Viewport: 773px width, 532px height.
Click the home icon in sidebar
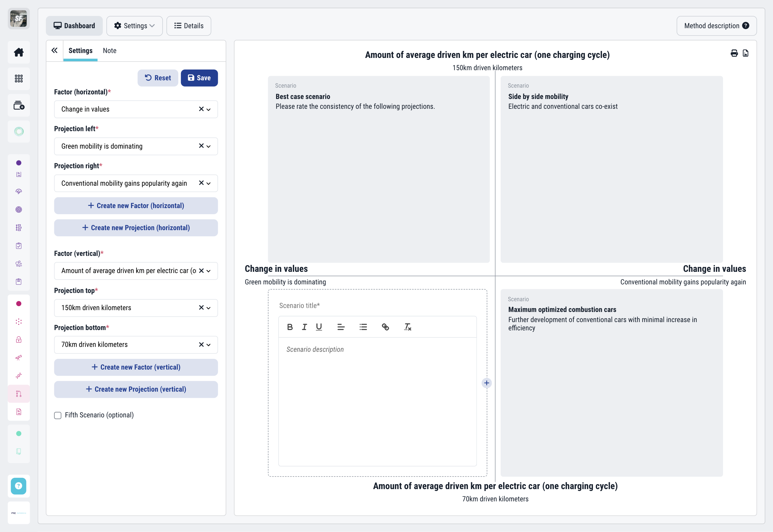point(19,52)
